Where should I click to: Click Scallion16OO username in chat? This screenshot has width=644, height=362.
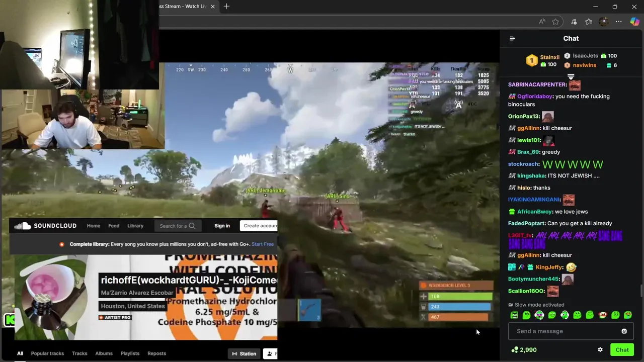tap(526, 291)
